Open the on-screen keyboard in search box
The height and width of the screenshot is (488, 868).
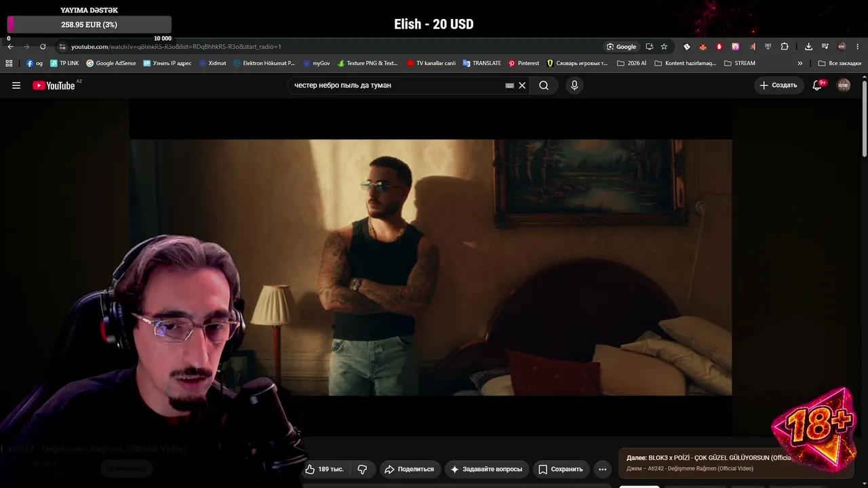point(510,85)
